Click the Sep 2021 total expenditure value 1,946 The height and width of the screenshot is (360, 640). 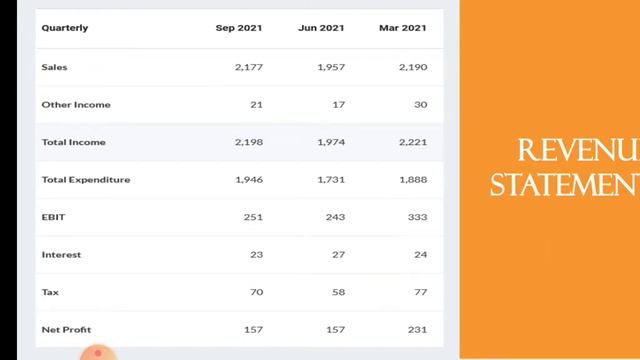pyautogui.click(x=249, y=180)
